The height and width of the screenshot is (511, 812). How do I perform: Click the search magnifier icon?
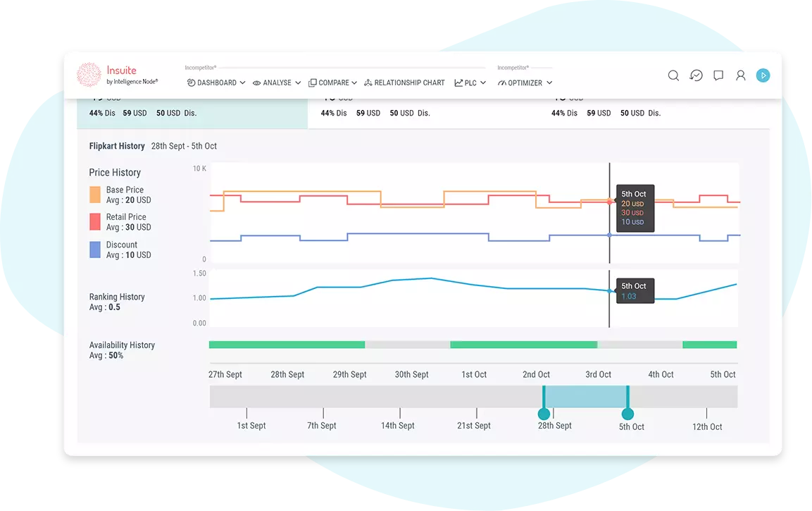(673, 75)
